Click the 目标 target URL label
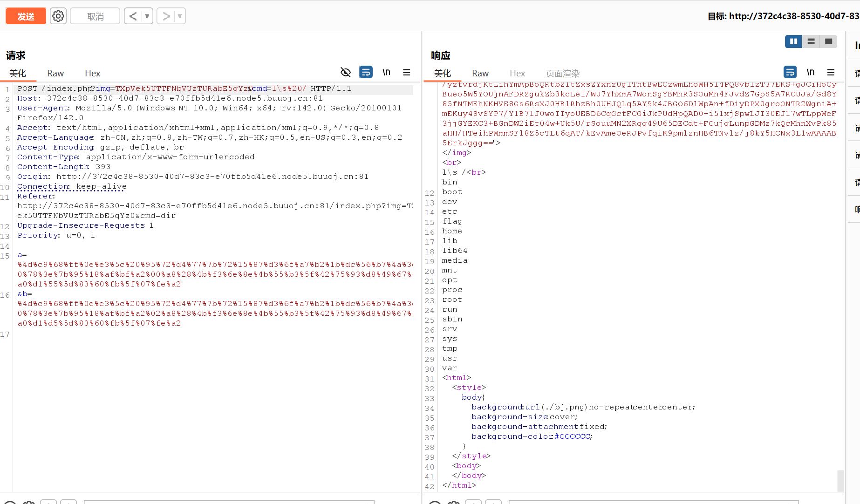 (x=783, y=16)
